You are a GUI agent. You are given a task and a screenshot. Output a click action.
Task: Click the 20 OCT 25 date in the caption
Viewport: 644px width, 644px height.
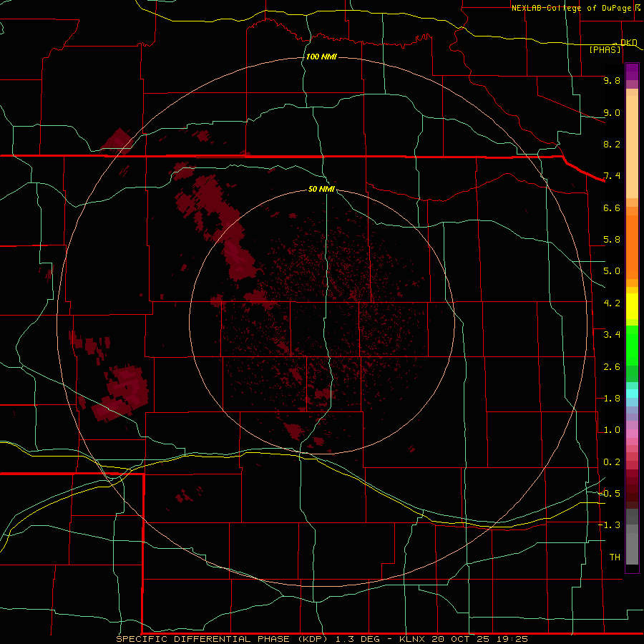(x=460, y=639)
